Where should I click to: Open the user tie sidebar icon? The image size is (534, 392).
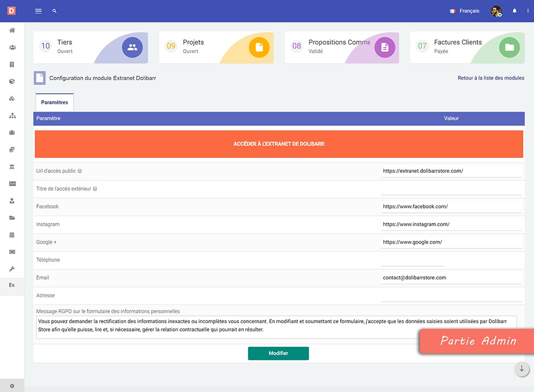(x=12, y=201)
